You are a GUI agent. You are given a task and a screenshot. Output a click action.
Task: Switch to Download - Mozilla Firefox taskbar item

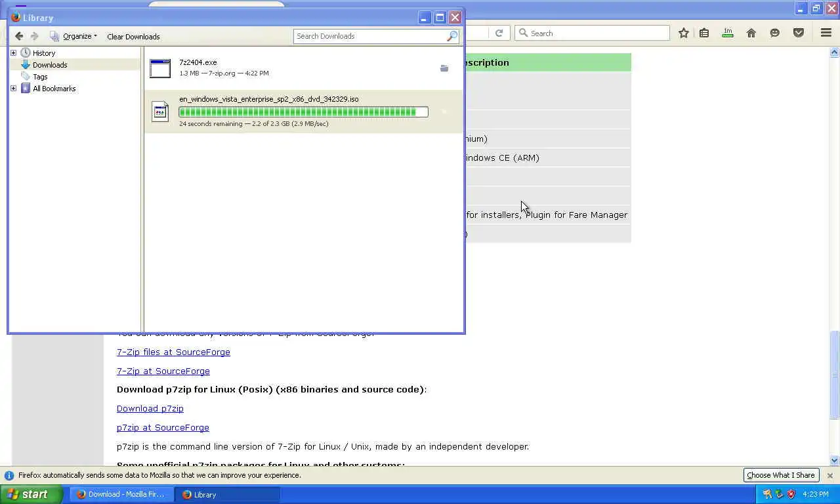121,495
